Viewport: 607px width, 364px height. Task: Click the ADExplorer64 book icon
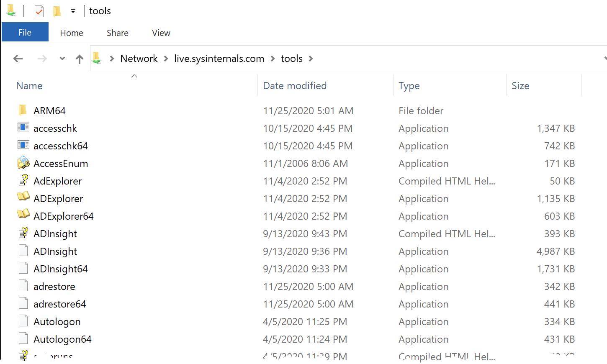(23, 214)
